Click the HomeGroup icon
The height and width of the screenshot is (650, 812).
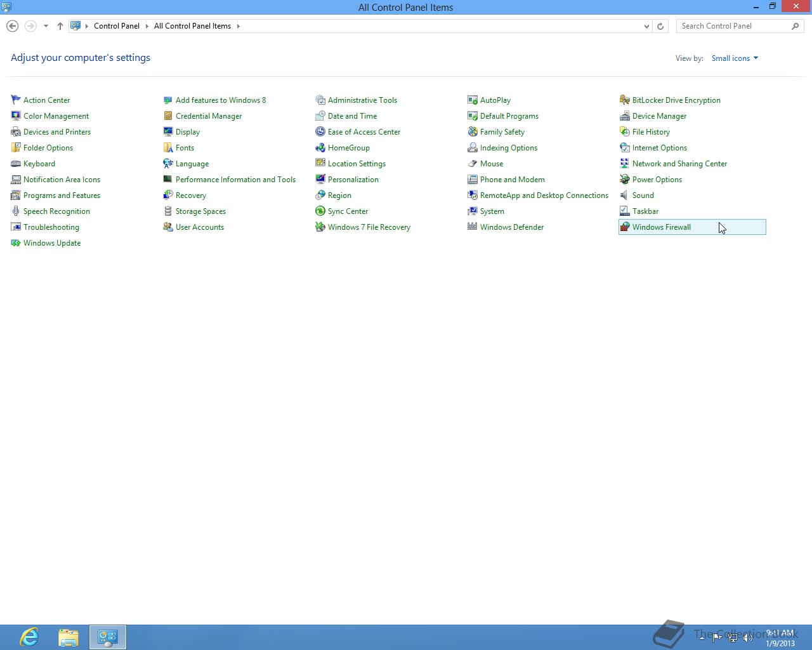click(x=320, y=147)
